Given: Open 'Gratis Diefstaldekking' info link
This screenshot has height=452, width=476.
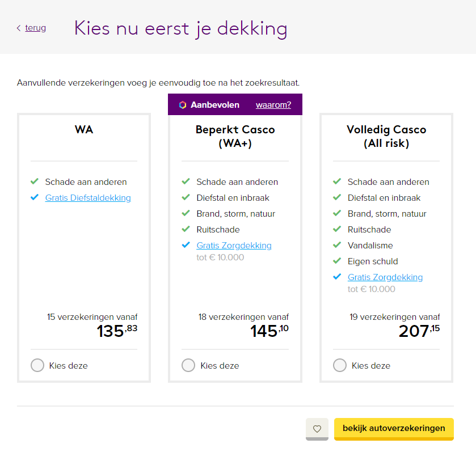Looking at the screenshot, I should tap(88, 198).
